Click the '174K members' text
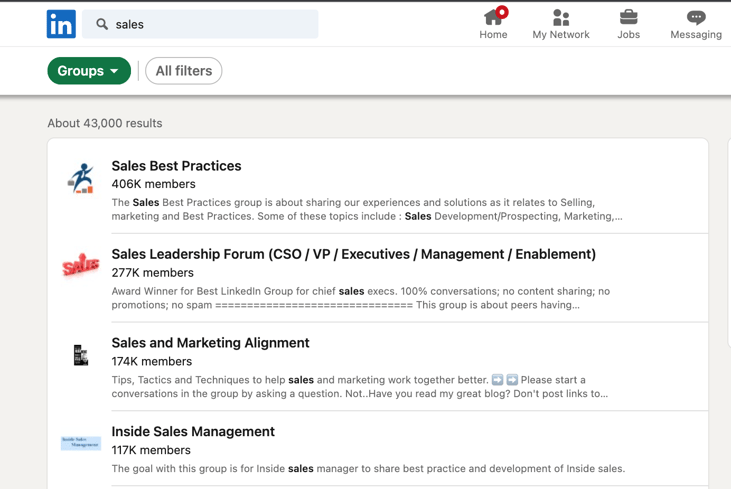Image resolution: width=731 pixels, height=489 pixels. click(152, 361)
